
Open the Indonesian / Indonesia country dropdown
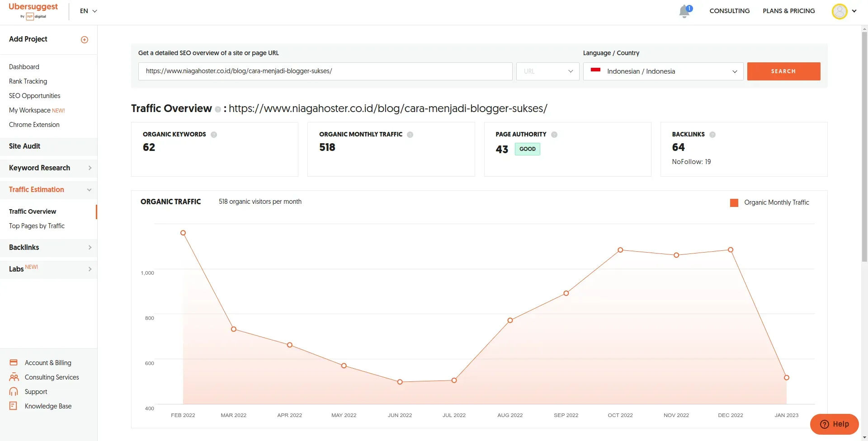pos(663,71)
